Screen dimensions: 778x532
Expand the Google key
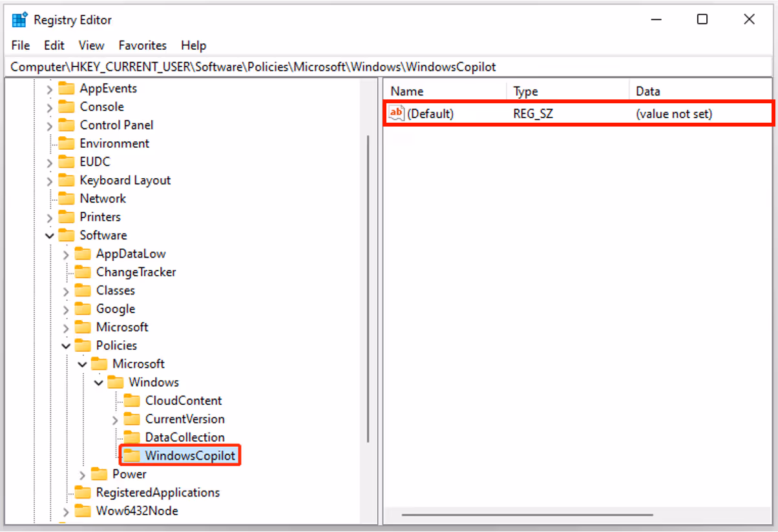[x=66, y=309]
